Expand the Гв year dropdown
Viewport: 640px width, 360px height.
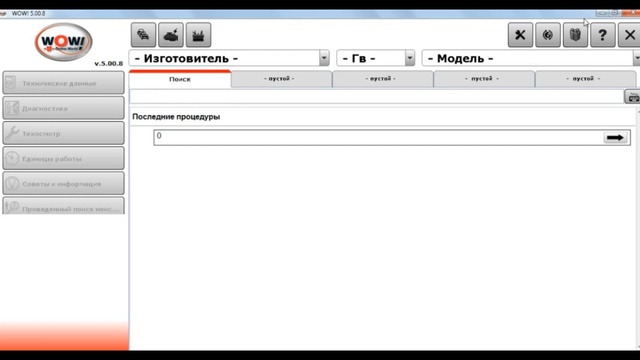click(x=376, y=58)
